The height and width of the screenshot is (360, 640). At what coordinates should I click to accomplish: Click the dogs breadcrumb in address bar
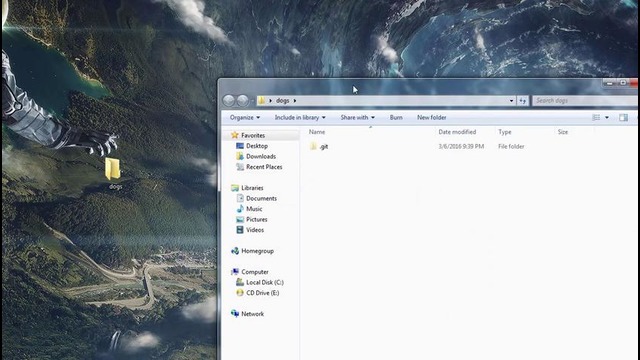click(282, 100)
